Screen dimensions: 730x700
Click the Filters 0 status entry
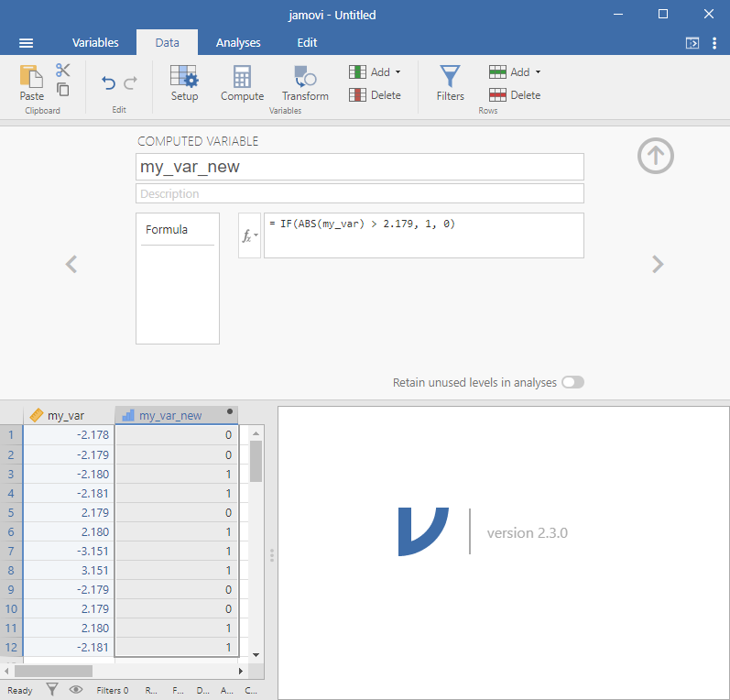[112, 690]
